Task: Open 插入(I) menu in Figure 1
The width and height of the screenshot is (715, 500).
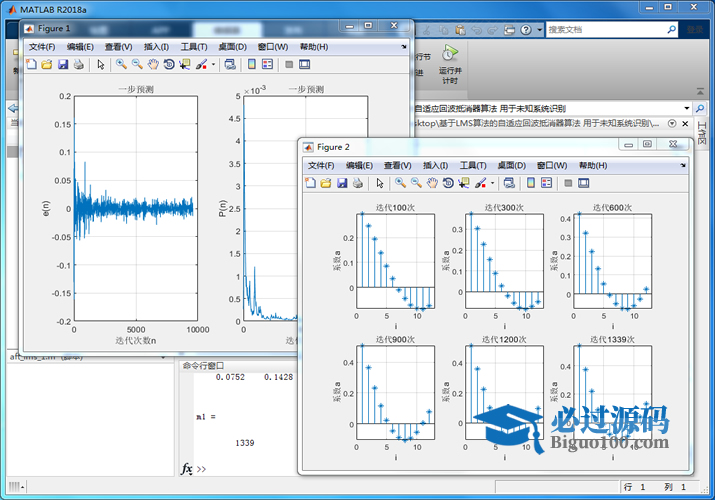Action: (x=156, y=47)
